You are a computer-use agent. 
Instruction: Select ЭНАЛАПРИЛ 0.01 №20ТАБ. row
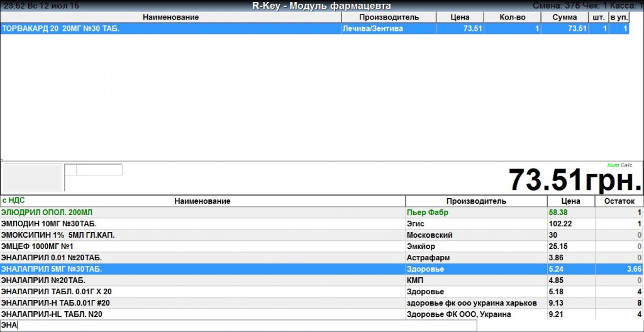point(203,258)
